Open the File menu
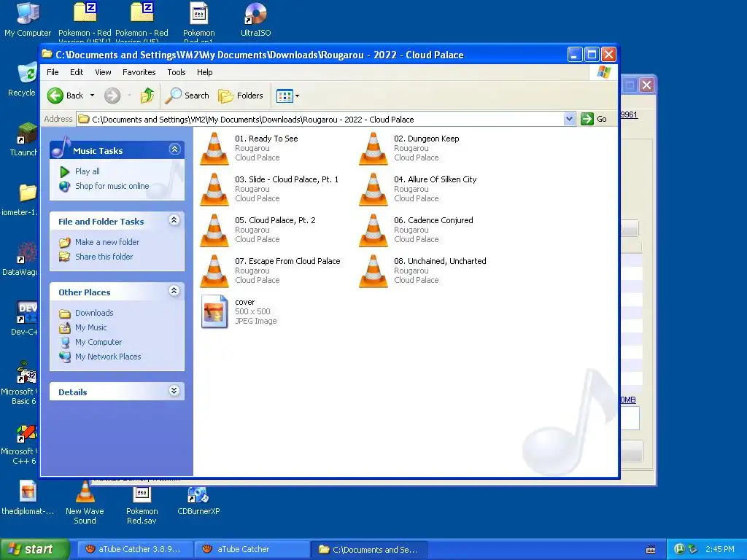 [x=53, y=72]
